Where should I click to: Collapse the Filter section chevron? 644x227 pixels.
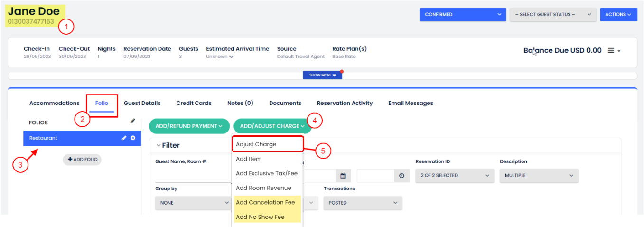tap(159, 146)
